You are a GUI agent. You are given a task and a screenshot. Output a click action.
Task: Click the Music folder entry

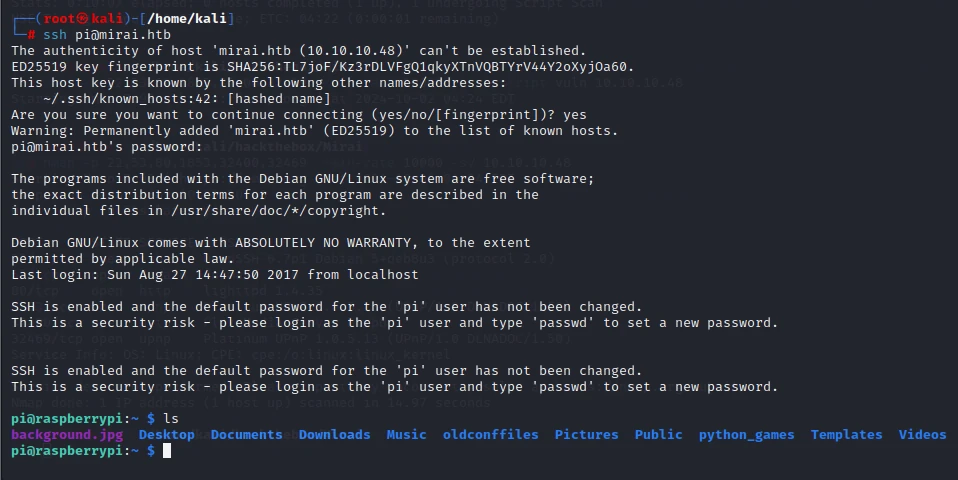[x=406, y=435]
